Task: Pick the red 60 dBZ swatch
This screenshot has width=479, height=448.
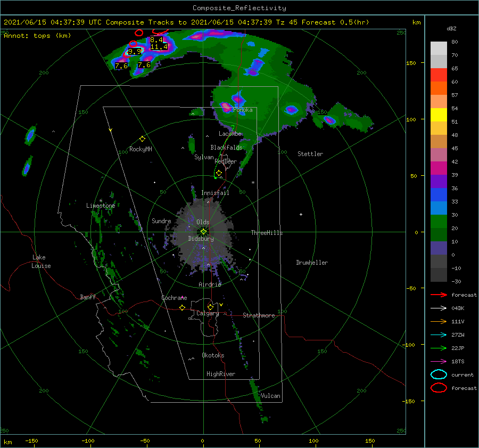Action: [439, 75]
